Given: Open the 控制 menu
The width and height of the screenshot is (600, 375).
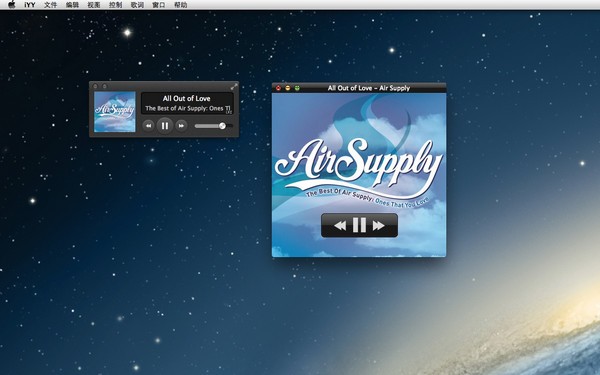Looking at the screenshot, I should click(116, 5).
